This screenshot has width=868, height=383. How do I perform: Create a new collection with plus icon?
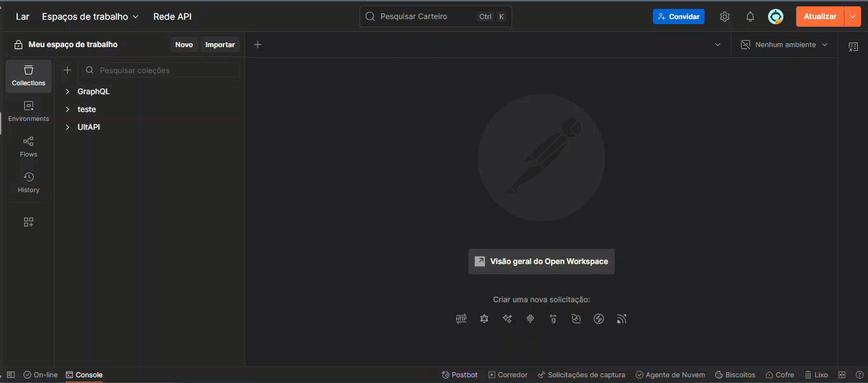click(67, 70)
